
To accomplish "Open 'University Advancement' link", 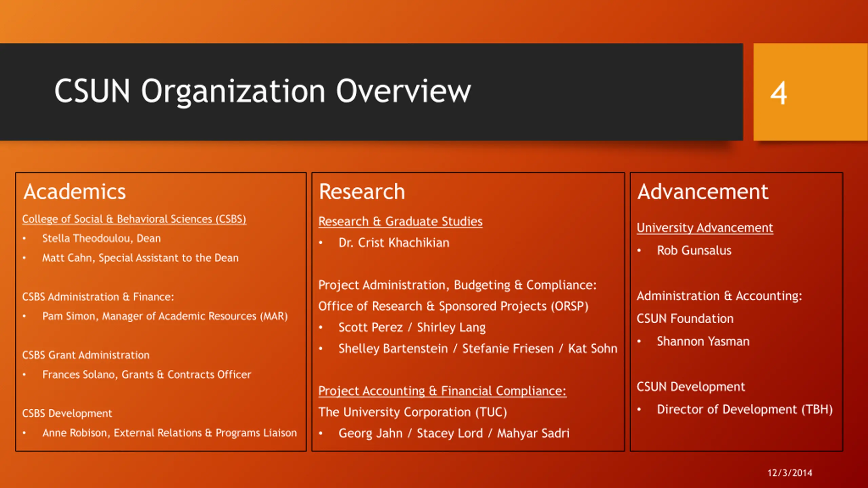I will (x=705, y=228).
